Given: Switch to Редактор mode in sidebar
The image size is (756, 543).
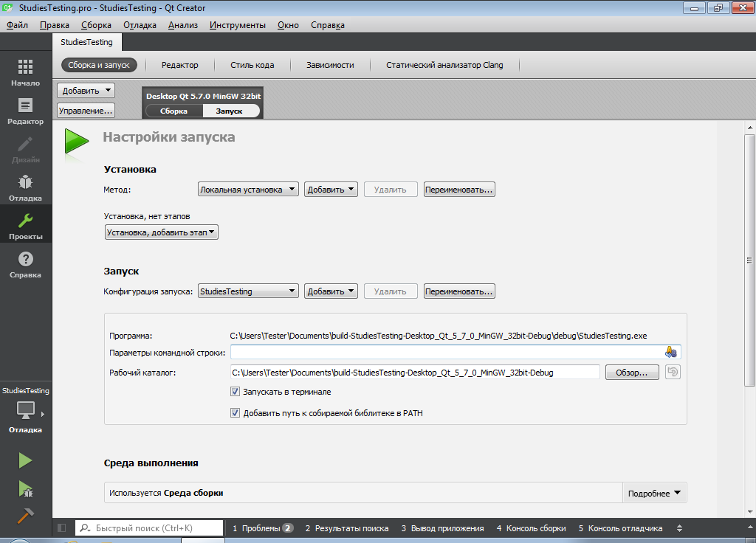Looking at the screenshot, I should click(26, 111).
